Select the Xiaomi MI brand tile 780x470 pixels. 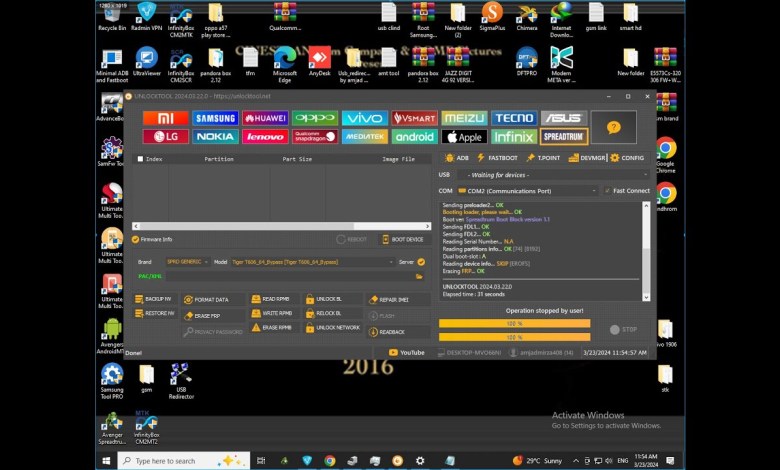pyautogui.click(x=165, y=118)
